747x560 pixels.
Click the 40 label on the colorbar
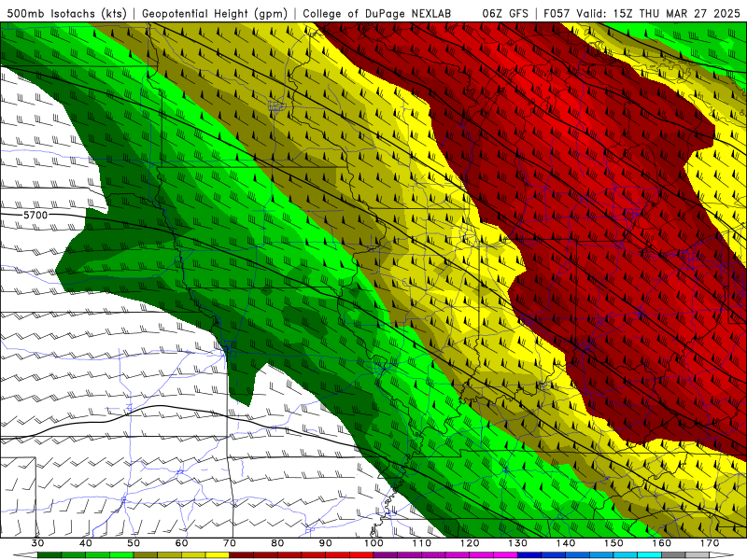pyautogui.click(x=86, y=543)
